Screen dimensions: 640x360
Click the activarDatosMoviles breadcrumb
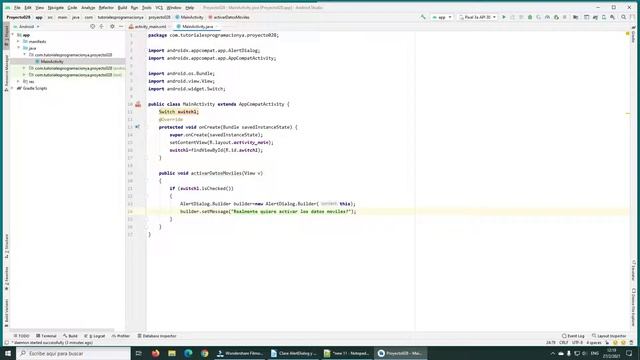pos(229,17)
